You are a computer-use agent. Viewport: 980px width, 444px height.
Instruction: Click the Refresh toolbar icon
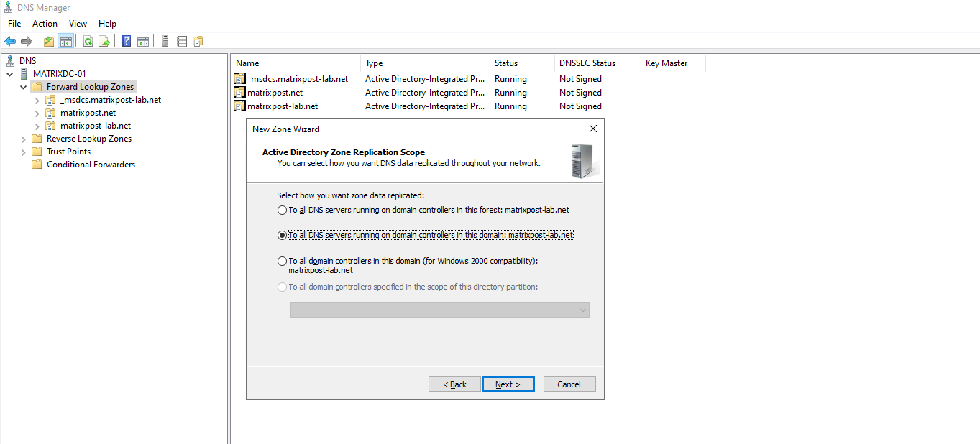pos(88,42)
